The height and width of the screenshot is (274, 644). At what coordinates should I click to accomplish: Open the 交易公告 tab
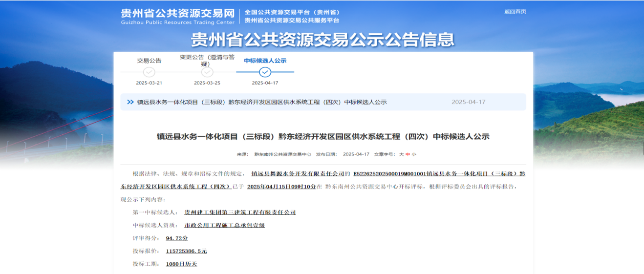149,61
